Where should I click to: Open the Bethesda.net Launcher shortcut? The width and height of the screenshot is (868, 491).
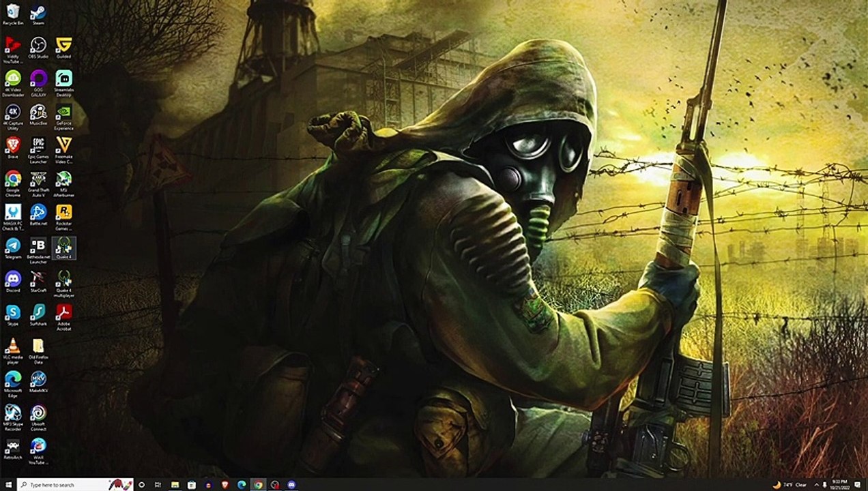pyautogui.click(x=38, y=250)
